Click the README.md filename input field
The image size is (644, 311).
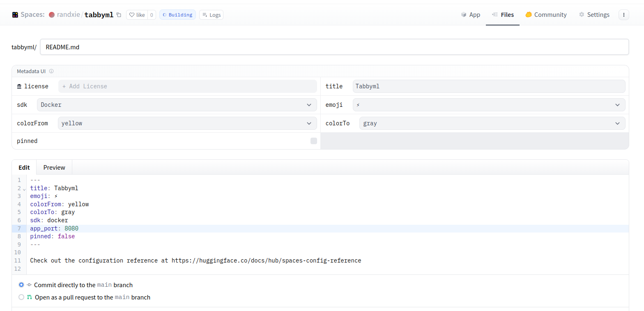tap(334, 47)
